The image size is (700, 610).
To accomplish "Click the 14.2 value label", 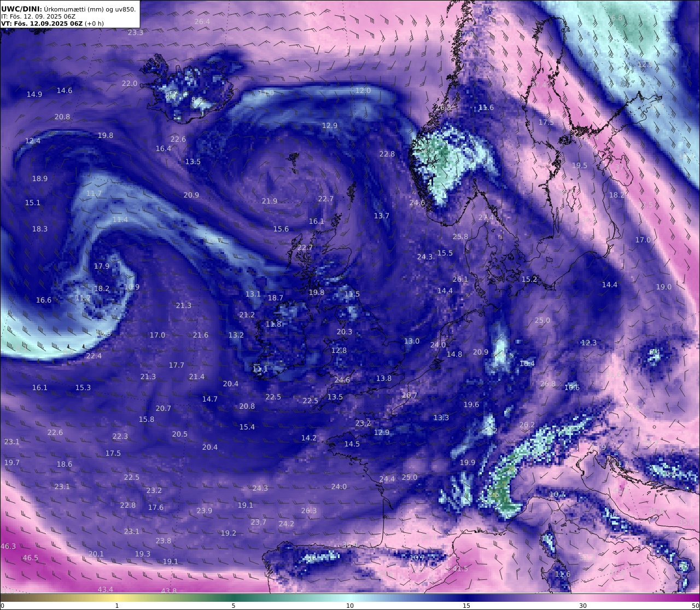I will (x=309, y=438).
